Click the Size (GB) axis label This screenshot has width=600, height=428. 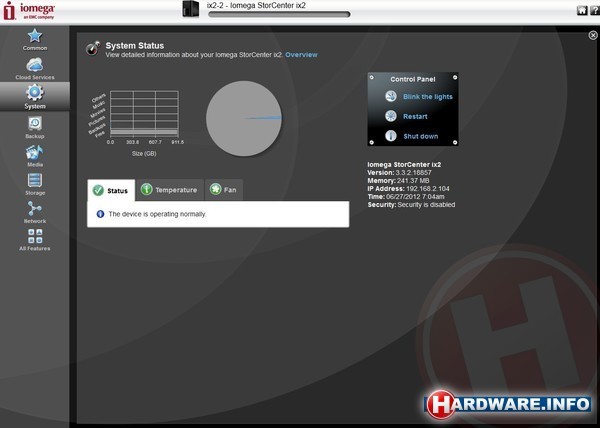coord(144,153)
